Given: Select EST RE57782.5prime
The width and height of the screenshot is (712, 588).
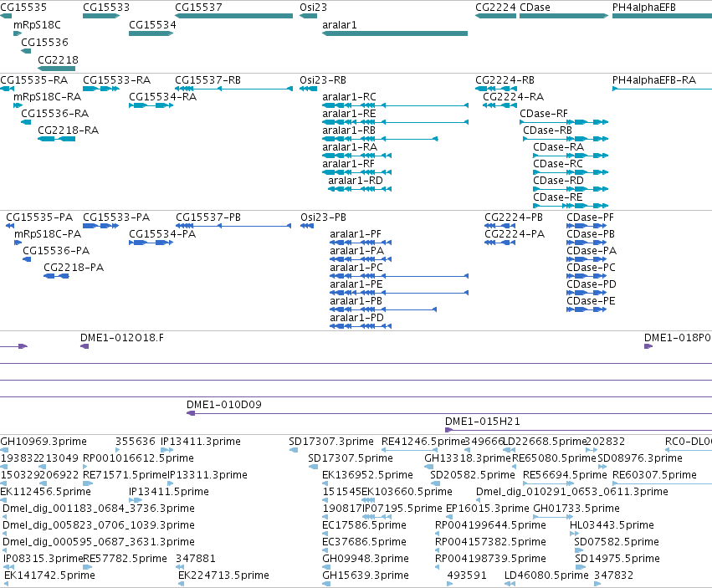Looking at the screenshot, I should tap(88, 567).
